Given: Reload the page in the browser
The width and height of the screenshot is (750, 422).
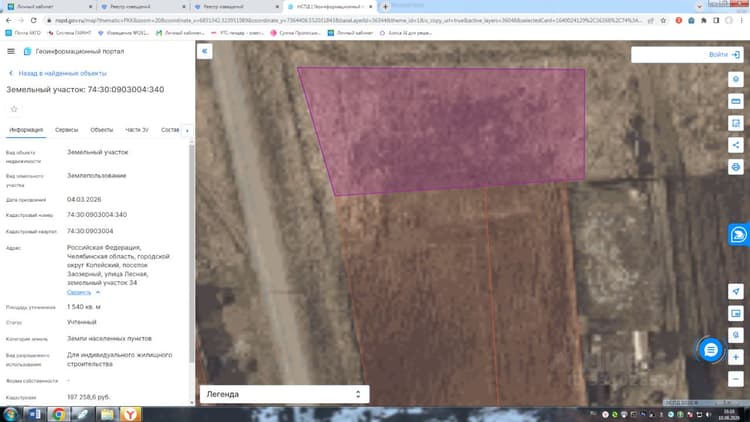Looking at the screenshot, I should (x=33, y=20).
